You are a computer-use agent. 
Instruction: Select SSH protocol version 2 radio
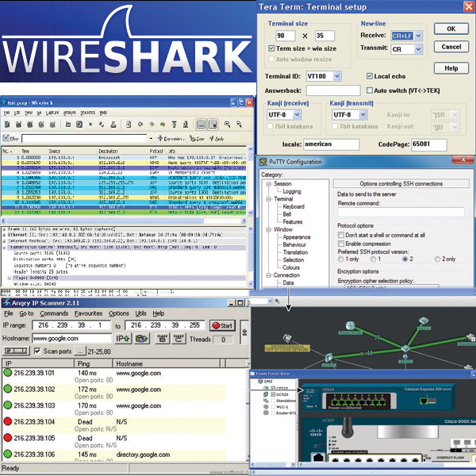[x=405, y=259]
